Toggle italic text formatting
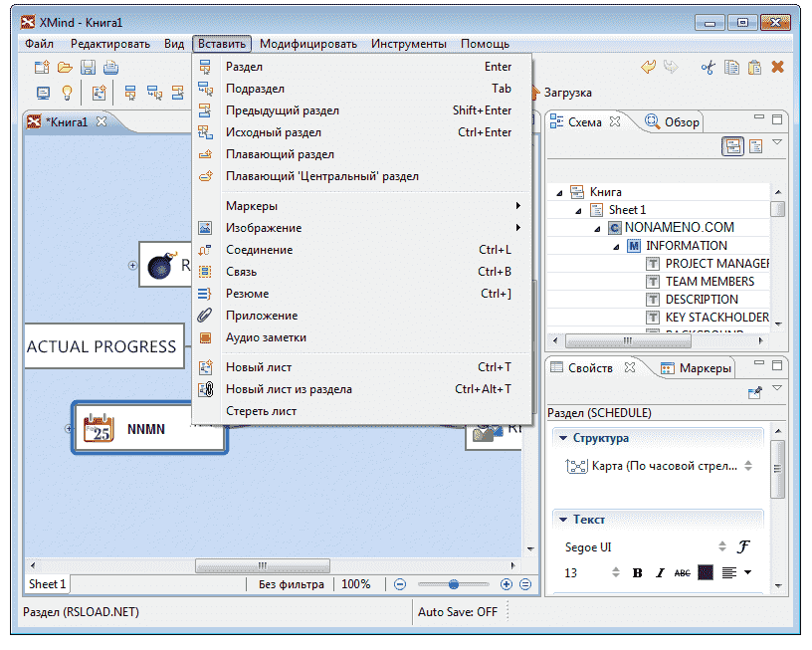This screenshot has width=812, height=650. tap(659, 573)
